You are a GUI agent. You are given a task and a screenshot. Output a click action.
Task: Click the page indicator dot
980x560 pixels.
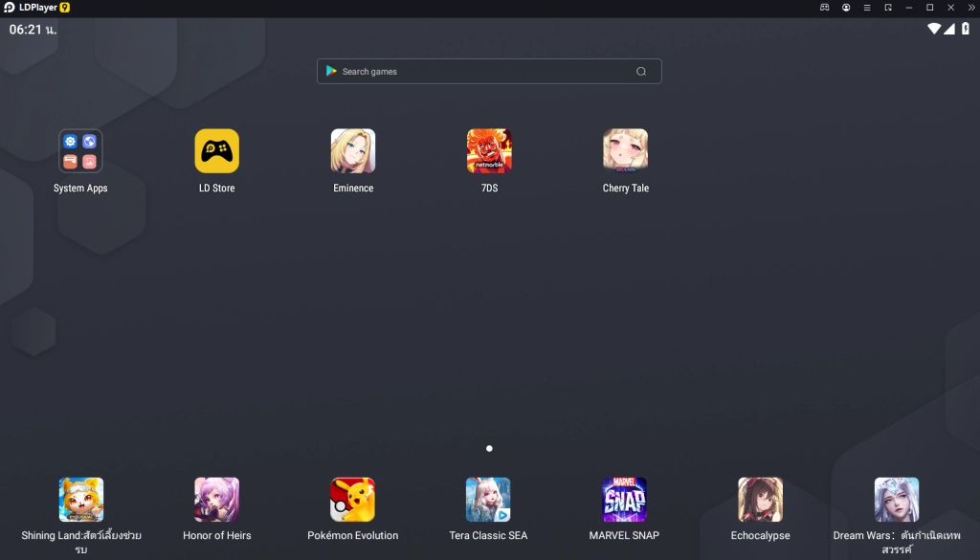point(489,448)
